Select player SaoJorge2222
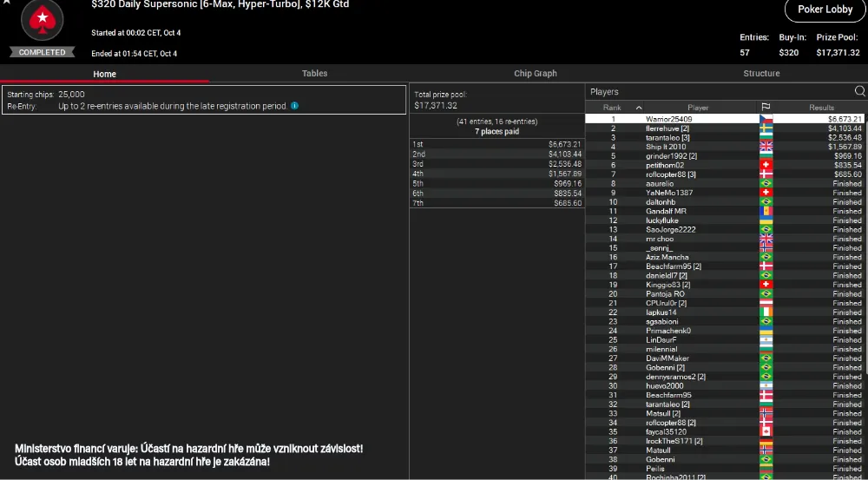 670,229
